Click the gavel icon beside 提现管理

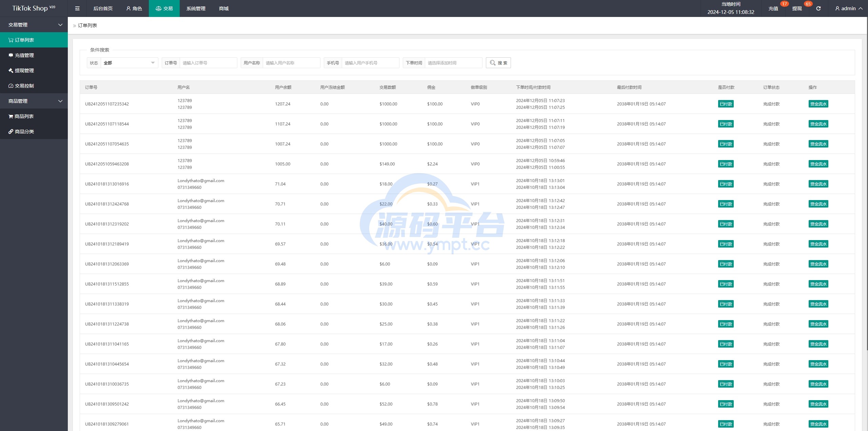pyautogui.click(x=11, y=71)
